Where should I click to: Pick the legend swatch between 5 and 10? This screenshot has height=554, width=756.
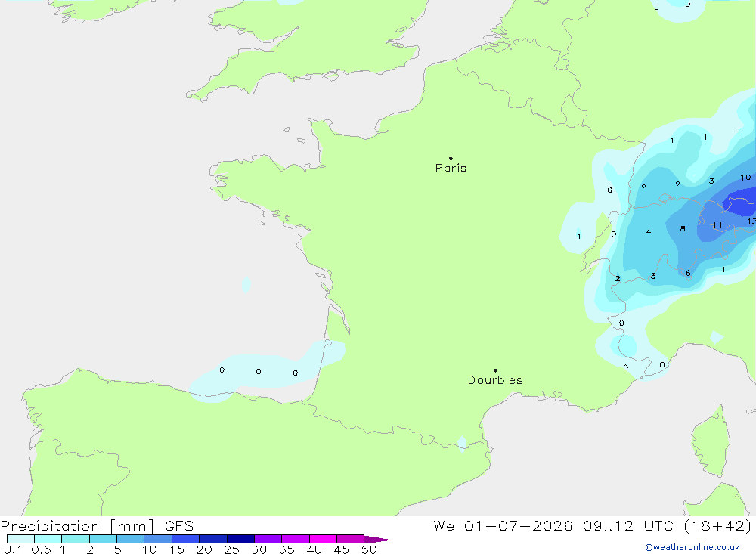130,539
